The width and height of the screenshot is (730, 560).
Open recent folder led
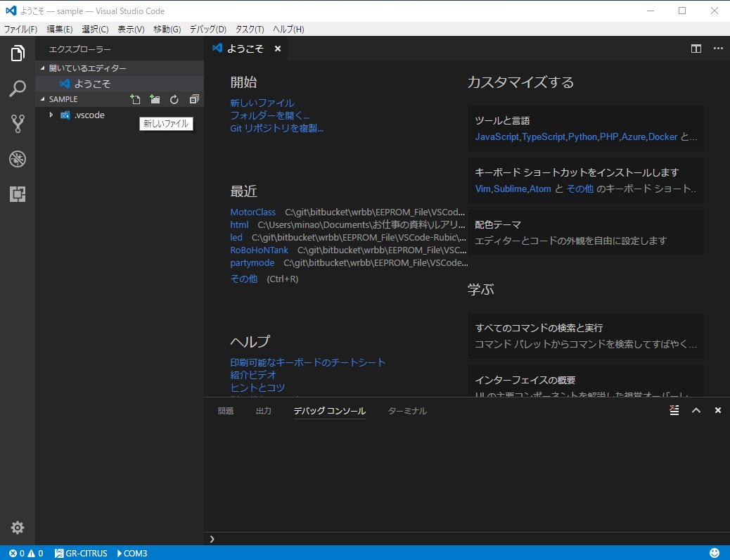(x=236, y=237)
